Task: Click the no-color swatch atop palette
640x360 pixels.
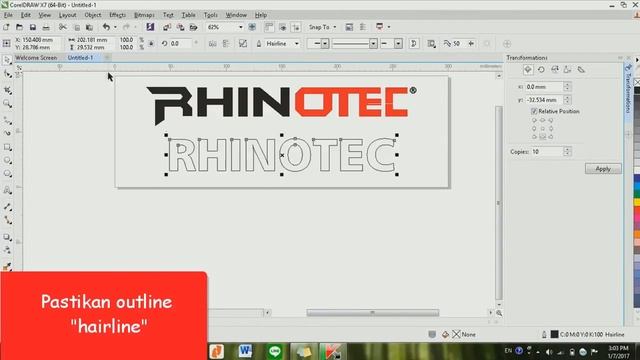Action: [x=637, y=82]
